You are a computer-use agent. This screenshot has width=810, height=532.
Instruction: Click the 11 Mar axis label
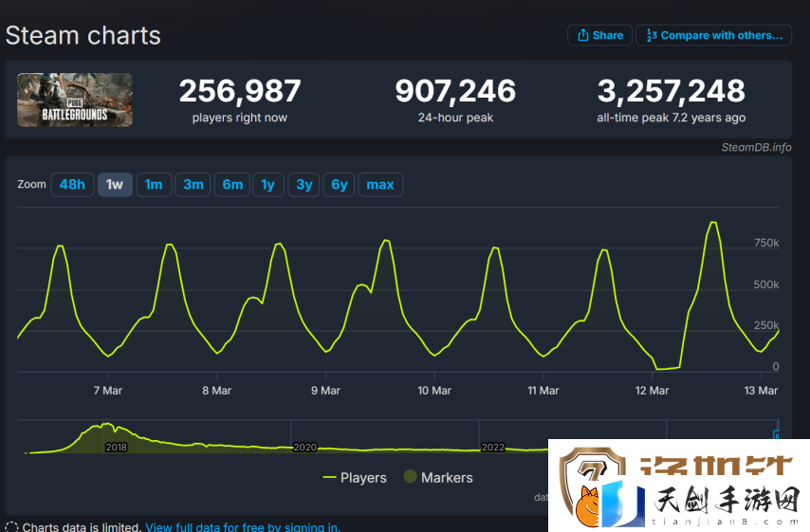coord(543,391)
